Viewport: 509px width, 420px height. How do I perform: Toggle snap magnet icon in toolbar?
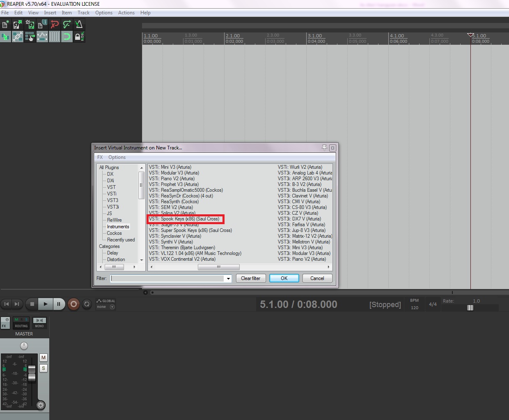pyautogui.click(x=66, y=37)
